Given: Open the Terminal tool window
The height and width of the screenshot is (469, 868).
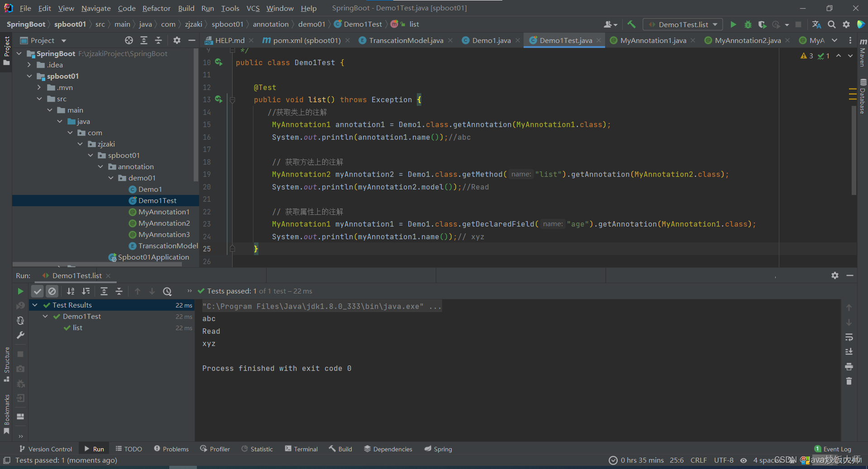Looking at the screenshot, I should coord(301,449).
